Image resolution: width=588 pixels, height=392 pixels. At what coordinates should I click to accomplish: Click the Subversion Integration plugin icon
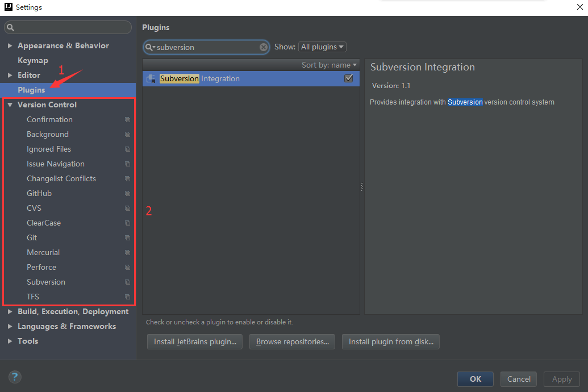pyautogui.click(x=151, y=79)
